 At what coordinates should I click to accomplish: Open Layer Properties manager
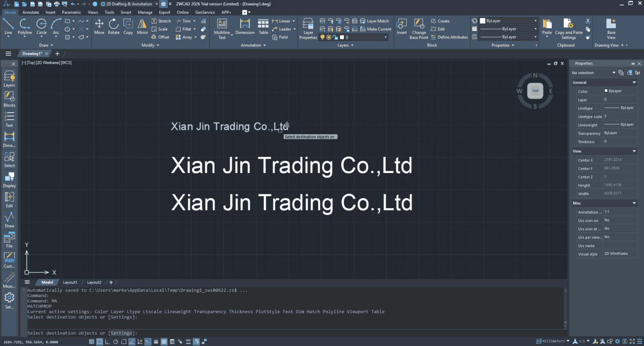point(308,28)
